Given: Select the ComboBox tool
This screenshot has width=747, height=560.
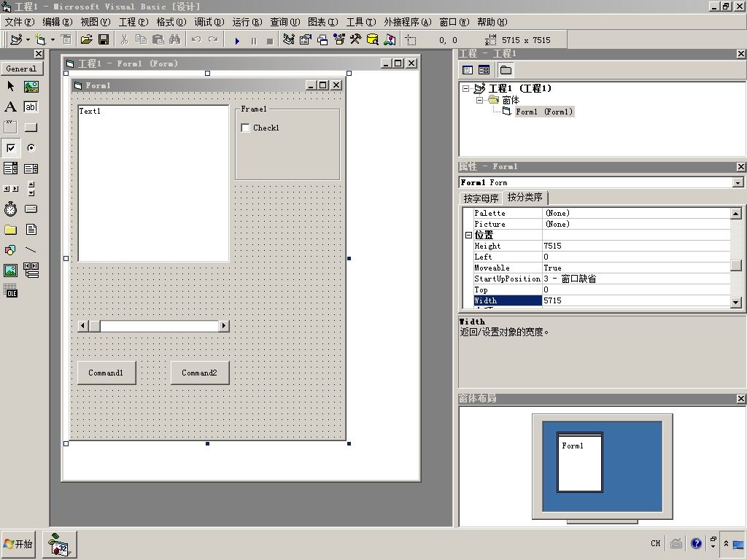Looking at the screenshot, I should coord(10,168).
